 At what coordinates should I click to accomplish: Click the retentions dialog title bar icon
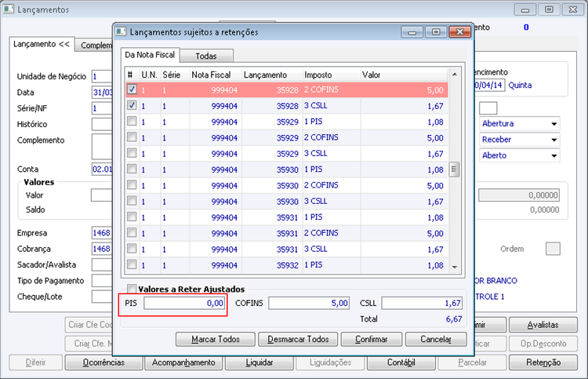pos(121,31)
